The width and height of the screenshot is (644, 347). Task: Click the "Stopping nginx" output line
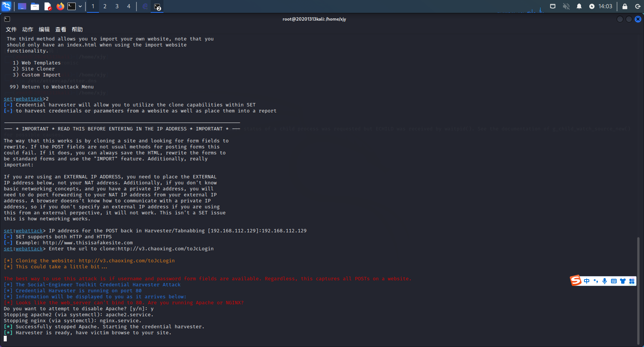pyautogui.click(x=73, y=321)
